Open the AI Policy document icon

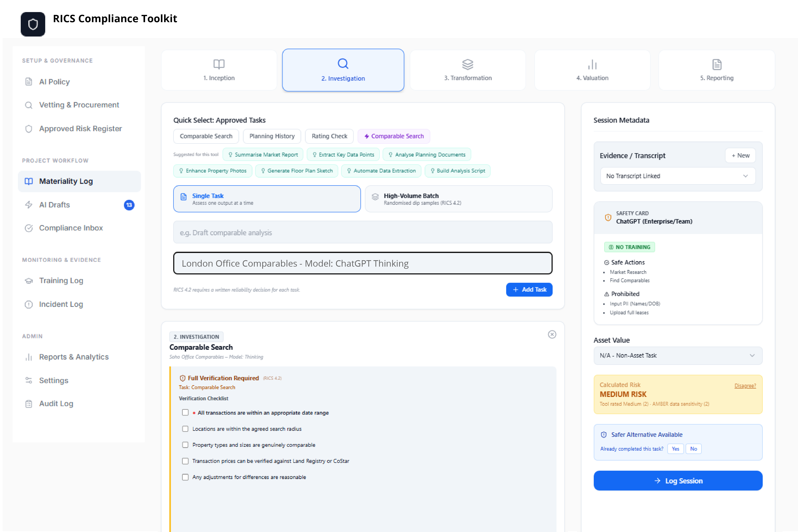point(29,82)
